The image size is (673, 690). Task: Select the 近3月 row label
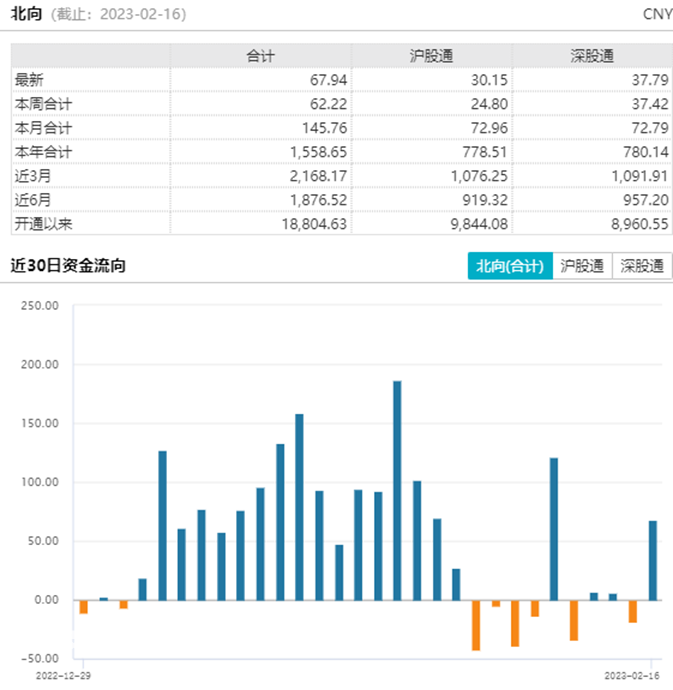(x=33, y=176)
